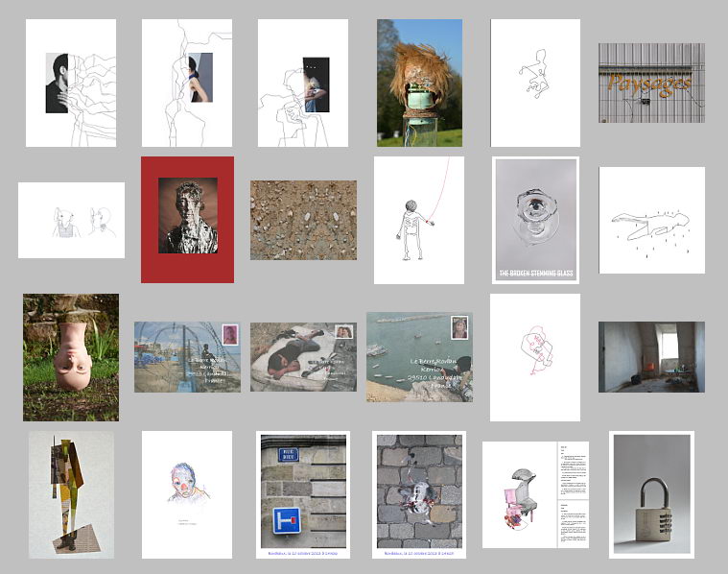Image resolution: width=728 pixels, height=574 pixels.
Task: Select the red-framed foil-covered man portrait
Action: point(188,220)
